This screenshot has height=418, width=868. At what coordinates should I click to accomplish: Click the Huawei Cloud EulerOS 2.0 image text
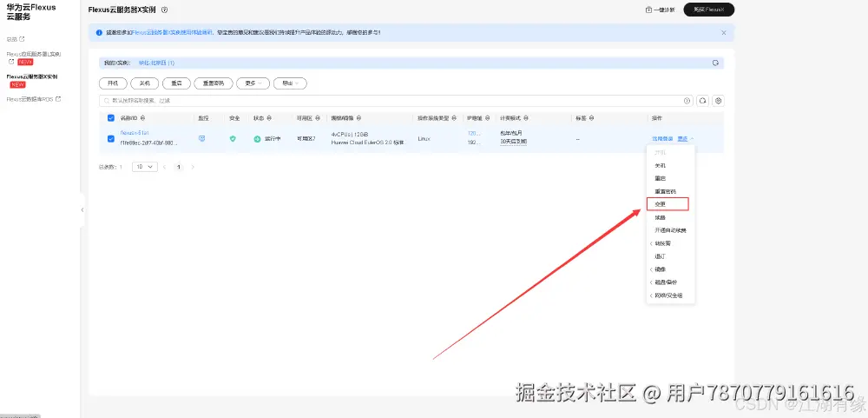pyautogui.click(x=368, y=143)
